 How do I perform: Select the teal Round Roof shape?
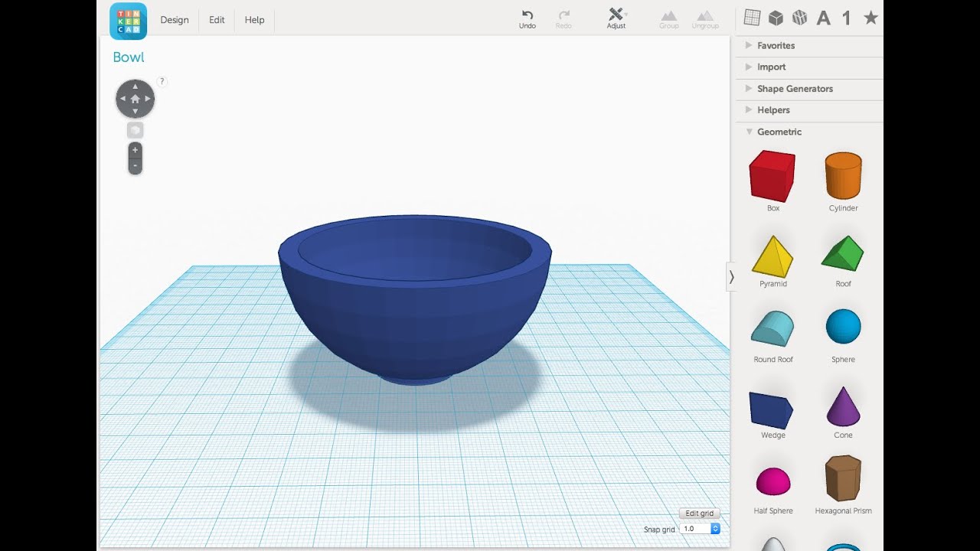tap(773, 329)
